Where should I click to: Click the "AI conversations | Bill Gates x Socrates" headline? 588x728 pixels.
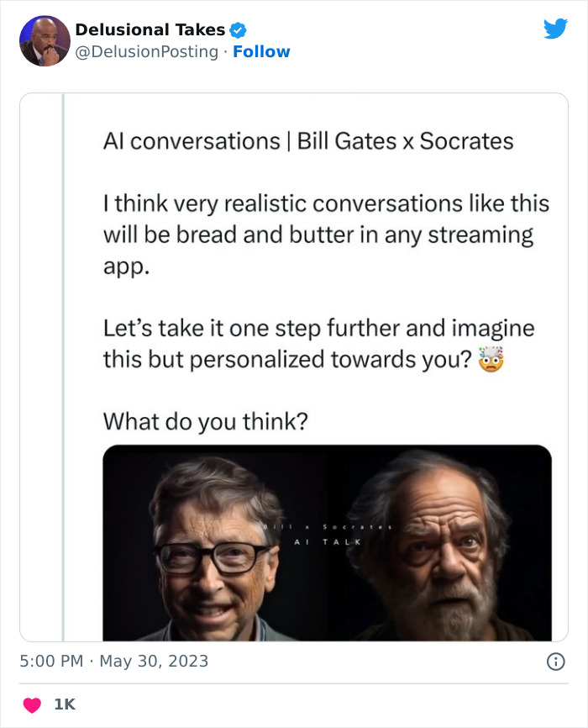[x=307, y=140]
